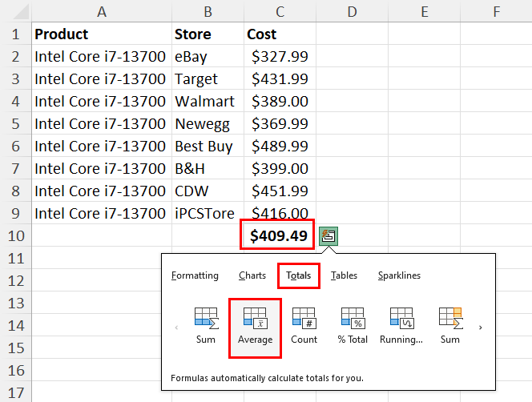Apply the first Sum totals option
The height and width of the screenshot is (402, 532).
(x=206, y=326)
